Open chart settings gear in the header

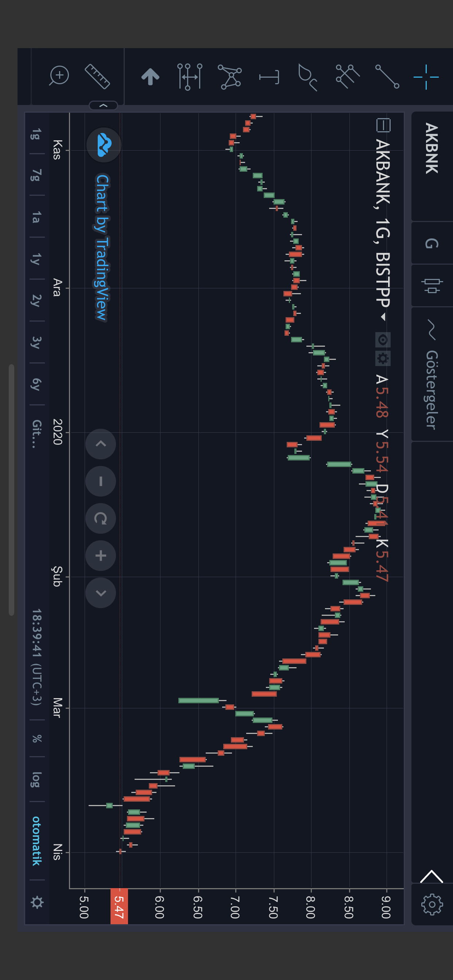coord(432,904)
